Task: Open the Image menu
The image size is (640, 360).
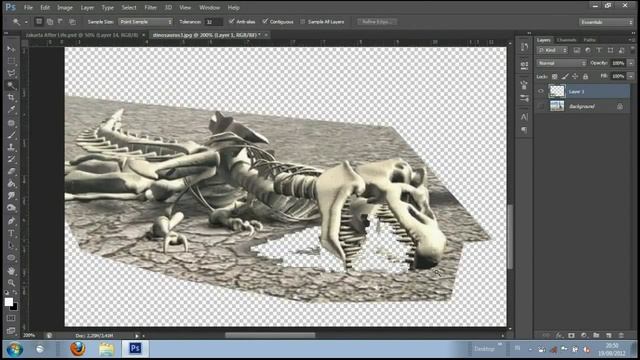Action: coord(64,7)
